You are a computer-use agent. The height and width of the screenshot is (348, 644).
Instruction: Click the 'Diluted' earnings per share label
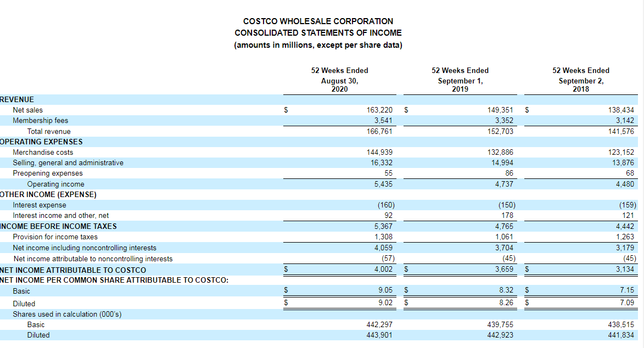pos(24,304)
